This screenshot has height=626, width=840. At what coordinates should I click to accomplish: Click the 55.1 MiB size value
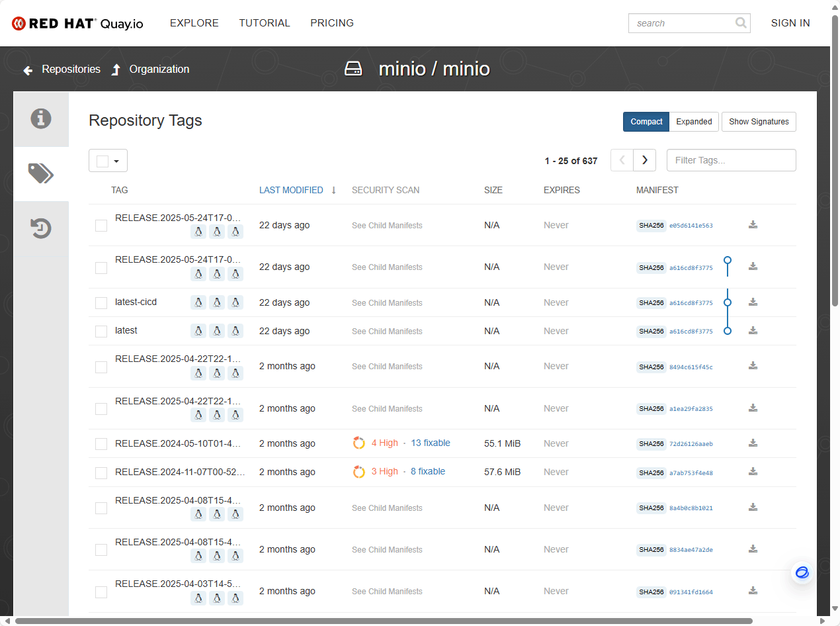click(503, 443)
